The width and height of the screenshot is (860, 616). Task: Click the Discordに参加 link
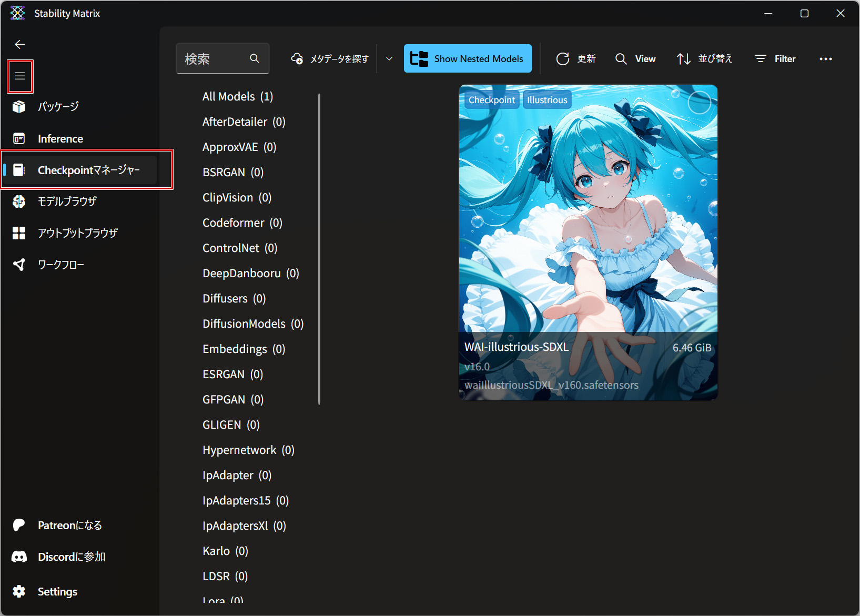(x=71, y=557)
